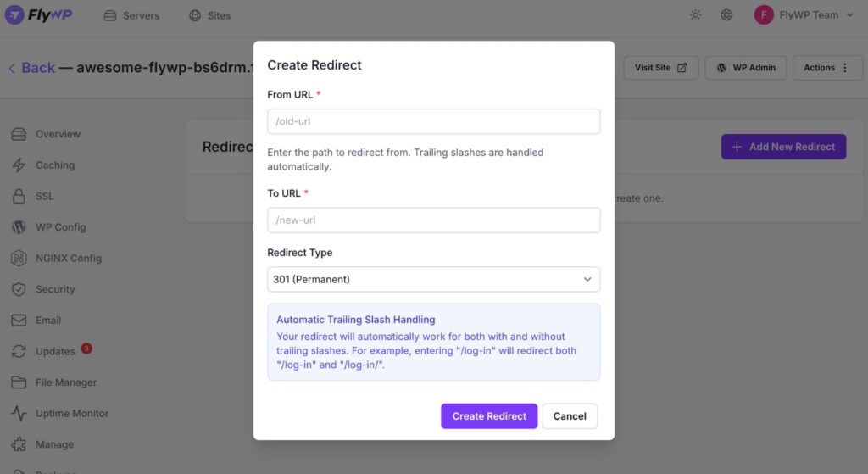Click the Updates refresh arrows icon
The height and width of the screenshot is (474, 868).
pos(19,351)
